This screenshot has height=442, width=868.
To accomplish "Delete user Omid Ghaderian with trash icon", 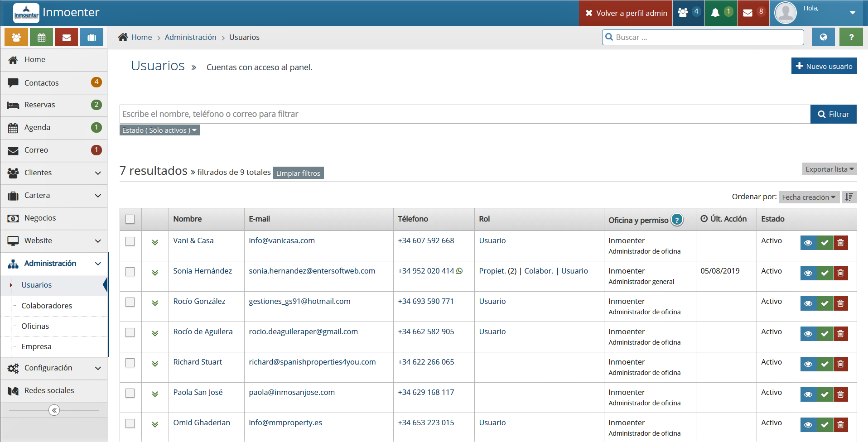I will click(841, 425).
